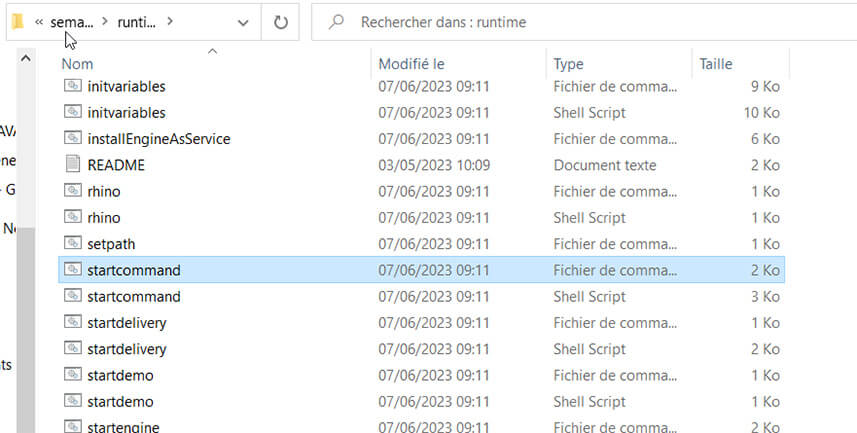The image size is (857, 433).
Task: Select the rhino Shell Script icon
Action: click(x=73, y=217)
